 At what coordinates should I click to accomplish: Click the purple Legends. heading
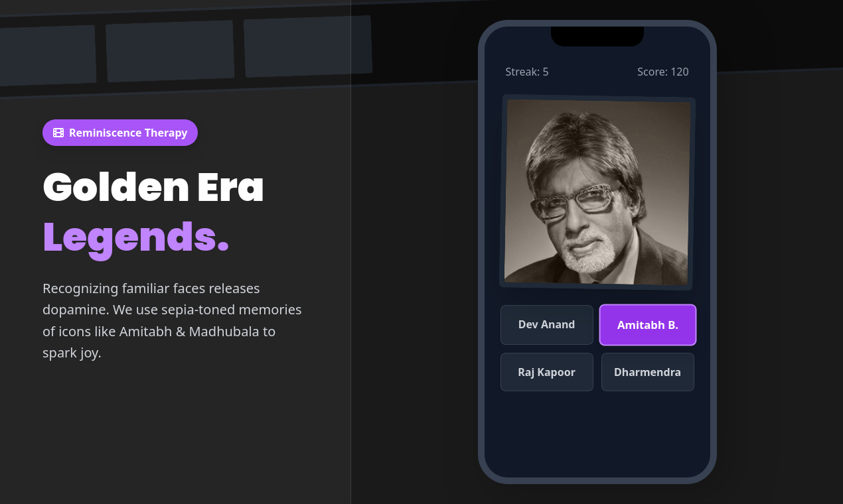coord(136,237)
